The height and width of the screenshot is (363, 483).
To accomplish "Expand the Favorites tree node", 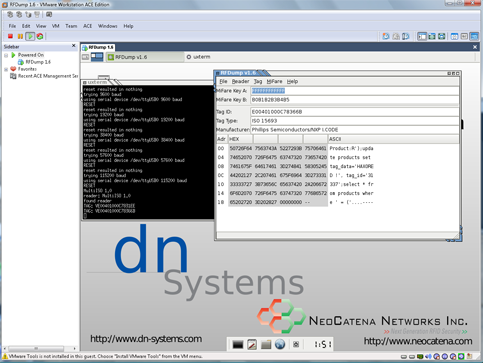I will pyautogui.click(x=6, y=69).
